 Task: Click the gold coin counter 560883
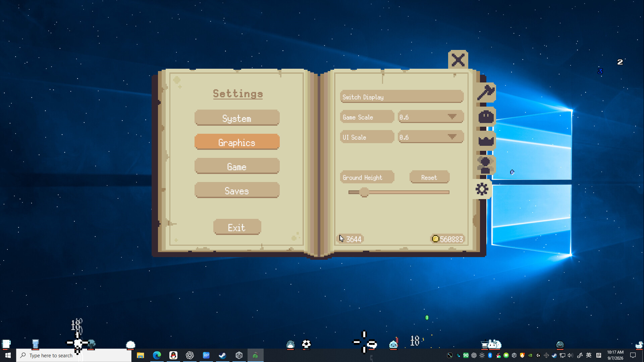[447, 239]
